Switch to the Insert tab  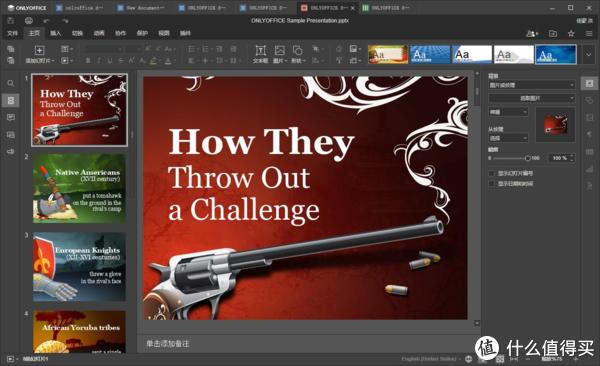tap(55, 34)
